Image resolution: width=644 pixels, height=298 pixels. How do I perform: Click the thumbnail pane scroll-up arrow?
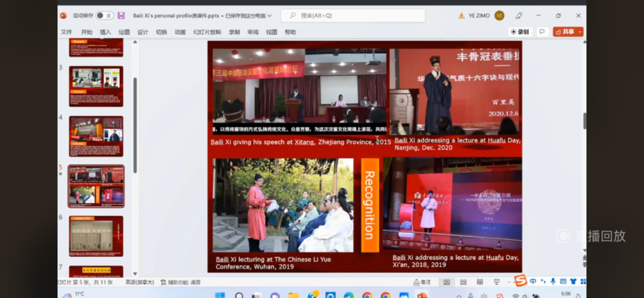[135, 41]
